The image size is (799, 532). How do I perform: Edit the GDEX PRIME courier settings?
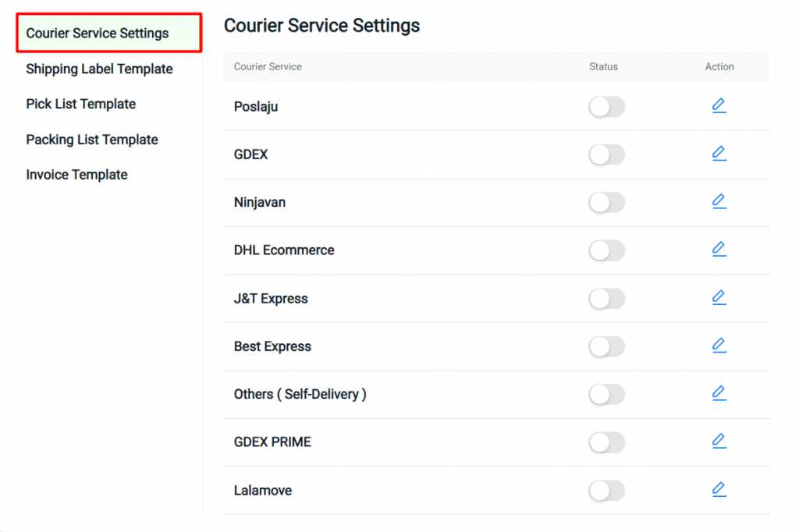tap(719, 442)
